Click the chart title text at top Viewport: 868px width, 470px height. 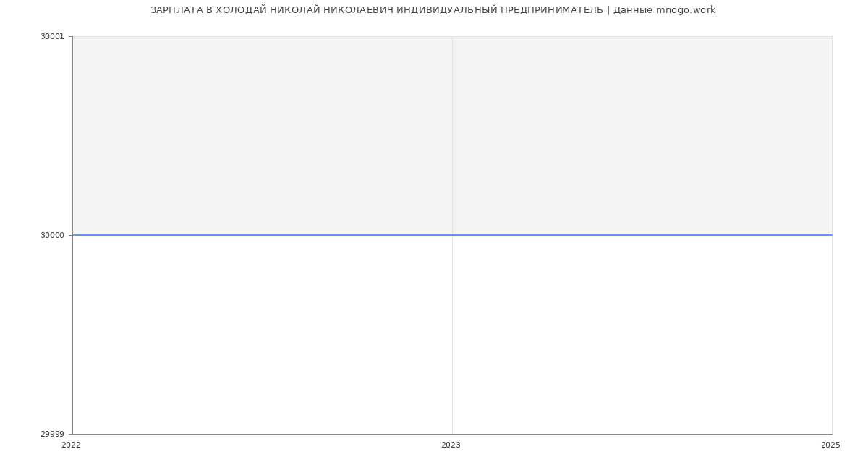coord(433,10)
